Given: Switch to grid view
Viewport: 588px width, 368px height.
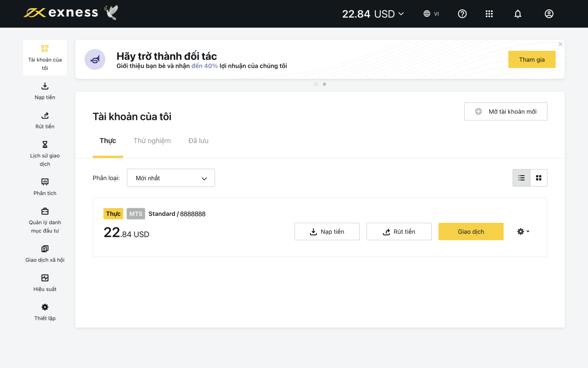Looking at the screenshot, I should coord(539,178).
